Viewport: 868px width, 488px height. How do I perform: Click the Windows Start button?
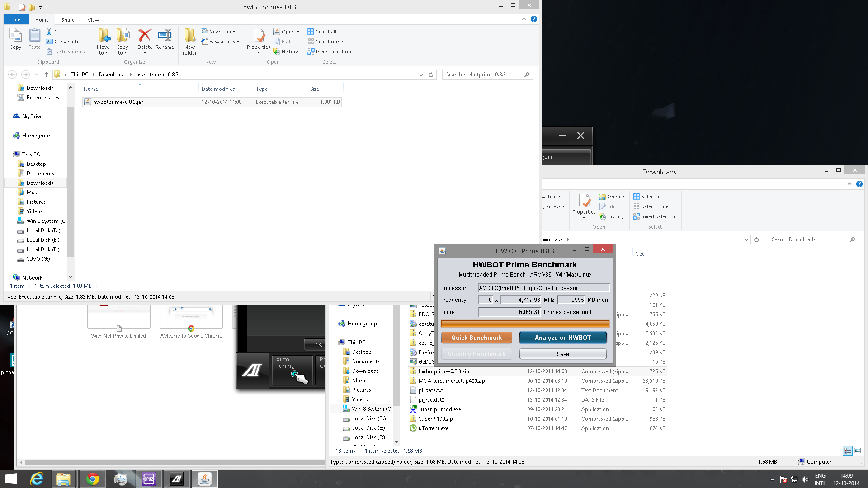[x=11, y=479]
